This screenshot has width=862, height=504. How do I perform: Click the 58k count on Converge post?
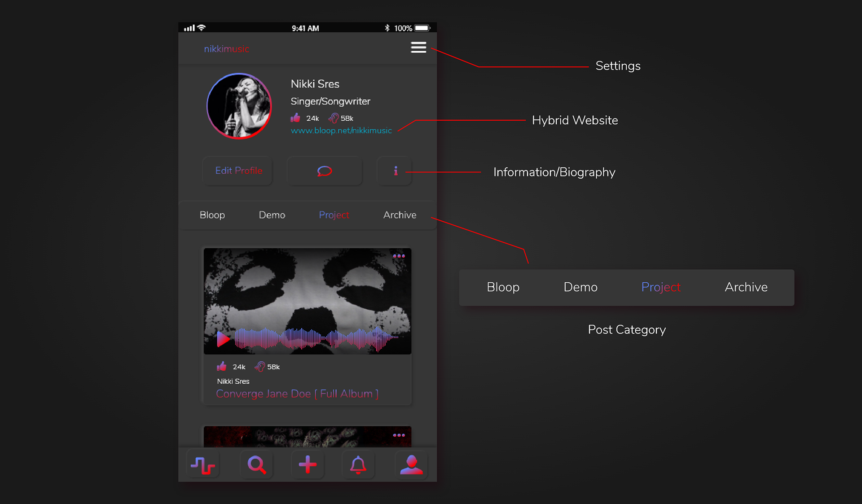coord(273,367)
